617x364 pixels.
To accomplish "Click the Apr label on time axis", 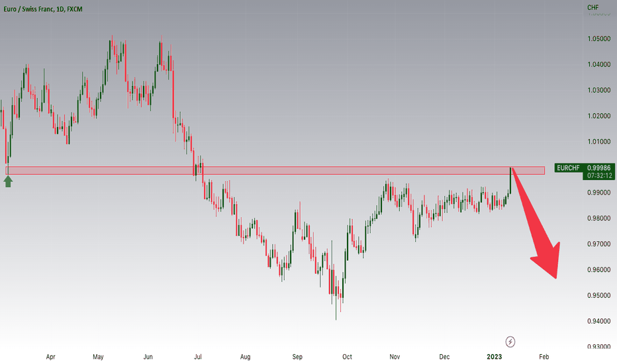I will tap(50, 357).
